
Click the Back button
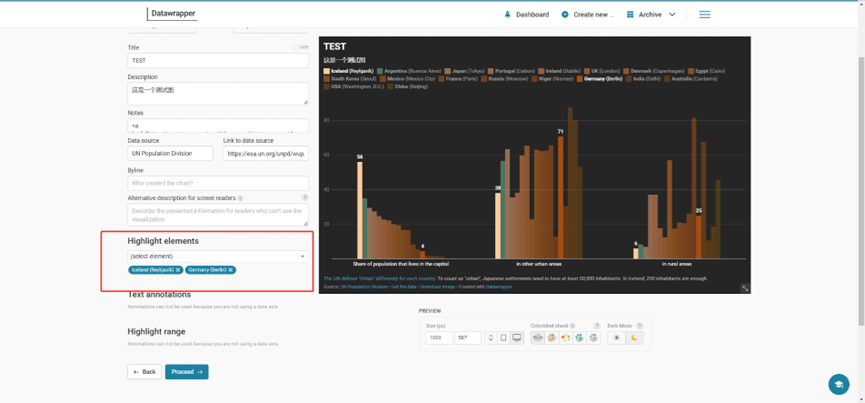click(x=145, y=372)
